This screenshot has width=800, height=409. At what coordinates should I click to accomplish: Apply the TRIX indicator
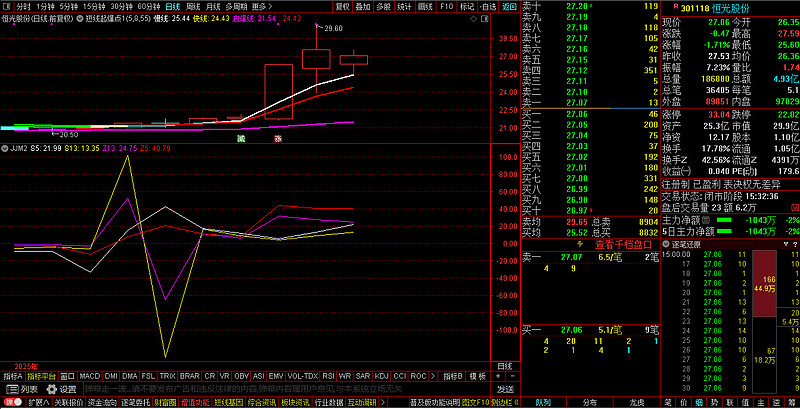tap(168, 376)
